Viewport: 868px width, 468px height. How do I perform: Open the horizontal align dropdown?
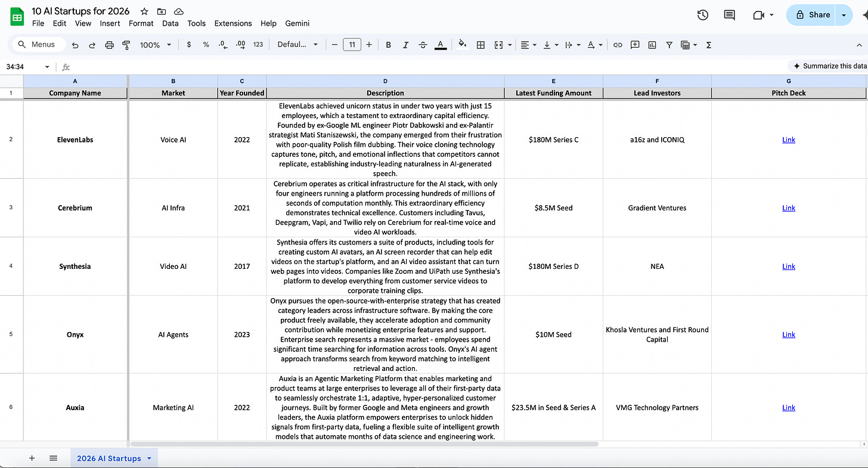[x=528, y=45]
